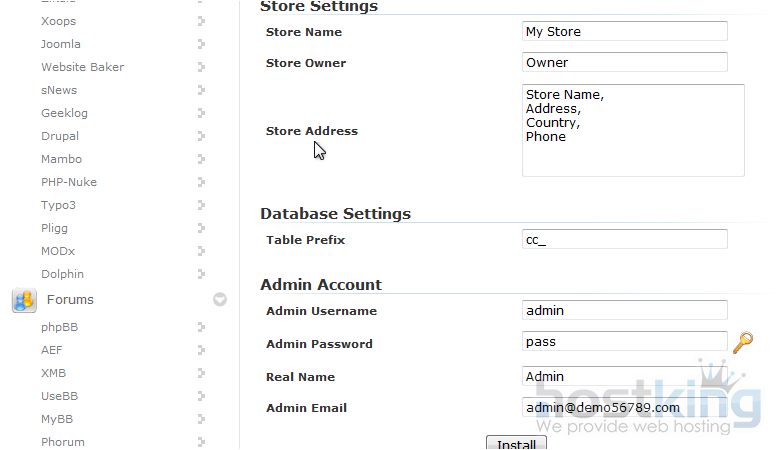Open the Website Baker script link
This screenshot has width=776, height=450.
[82, 67]
